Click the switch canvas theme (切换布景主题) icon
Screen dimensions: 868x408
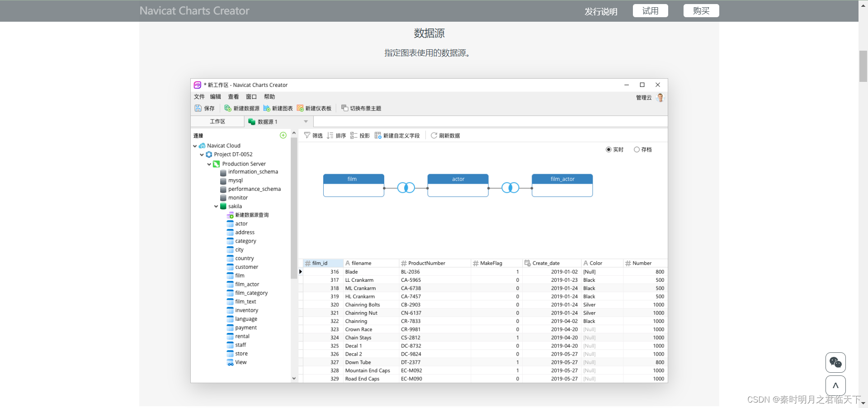[344, 108]
